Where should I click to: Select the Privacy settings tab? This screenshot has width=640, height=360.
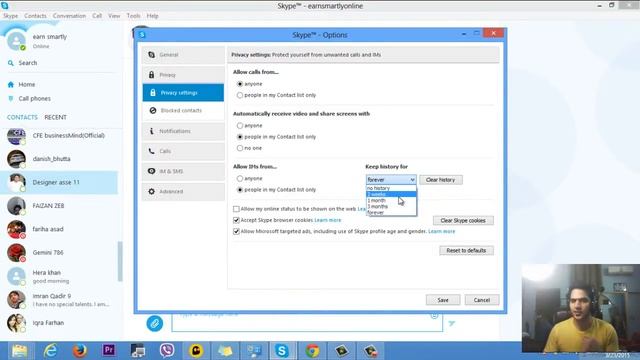183,93
